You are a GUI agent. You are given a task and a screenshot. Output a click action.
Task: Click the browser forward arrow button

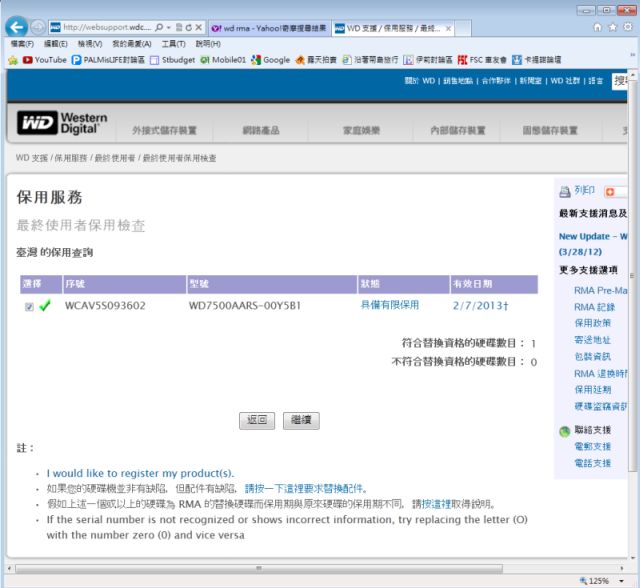point(38,27)
